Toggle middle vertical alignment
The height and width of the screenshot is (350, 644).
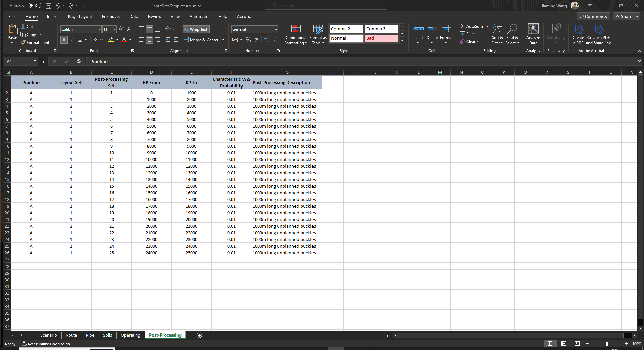pyautogui.click(x=150, y=29)
